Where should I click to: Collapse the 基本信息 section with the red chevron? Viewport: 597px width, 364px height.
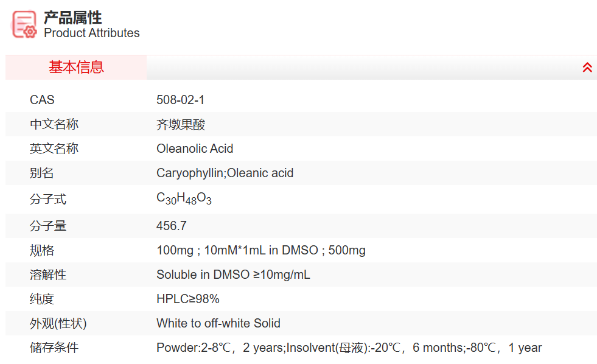point(587,68)
